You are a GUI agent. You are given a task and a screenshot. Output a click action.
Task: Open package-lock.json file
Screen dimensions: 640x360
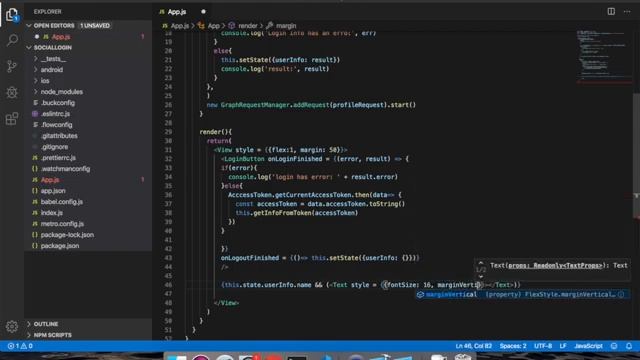coord(67,235)
